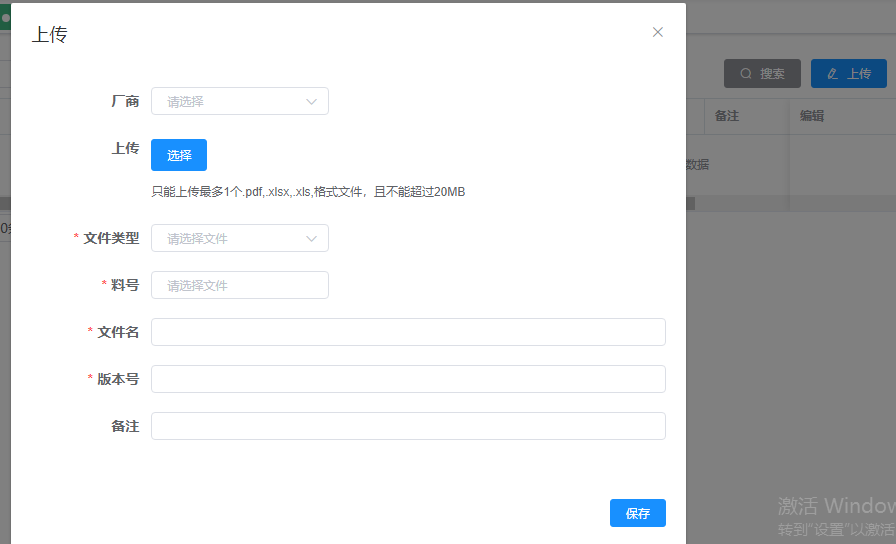Save the form with the 保存 button
Viewport: 896px width, 544px height.
[637, 513]
